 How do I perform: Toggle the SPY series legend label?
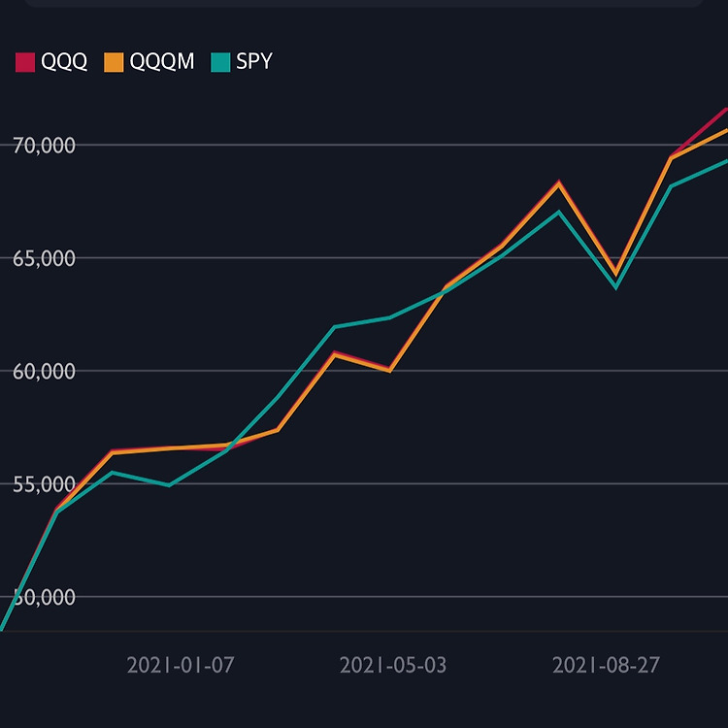pyautogui.click(x=254, y=61)
